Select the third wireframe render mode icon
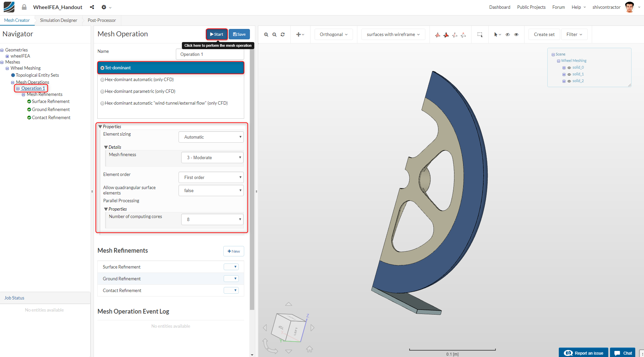Image resolution: width=644 pixels, height=357 pixels. pyautogui.click(x=455, y=35)
